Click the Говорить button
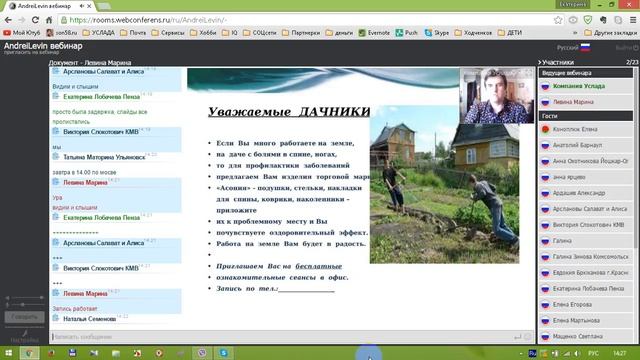The image size is (640, 360). (24, 317)
